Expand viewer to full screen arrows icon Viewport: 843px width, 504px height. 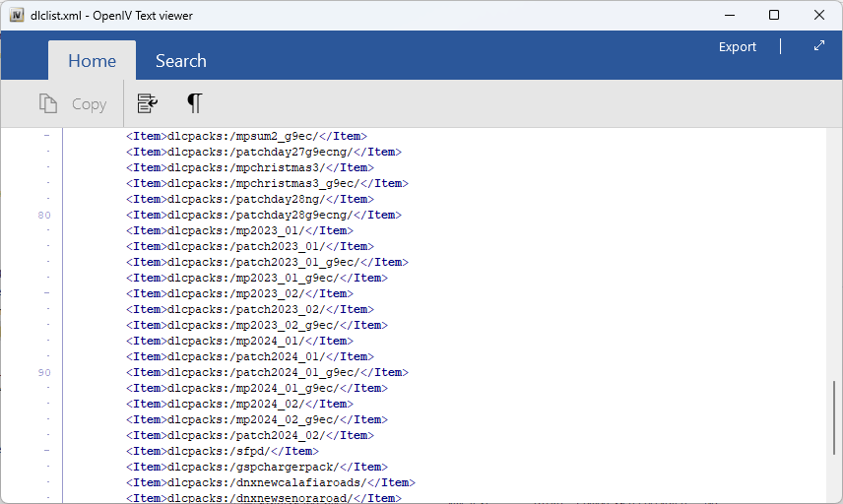point(819,46)
